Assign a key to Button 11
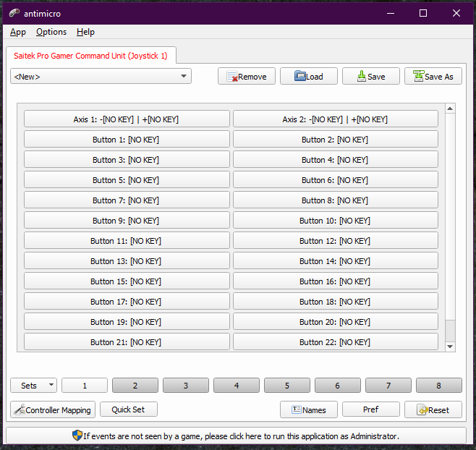The width and height of the screenshot is (476, 450). click(x=127, y=241)
